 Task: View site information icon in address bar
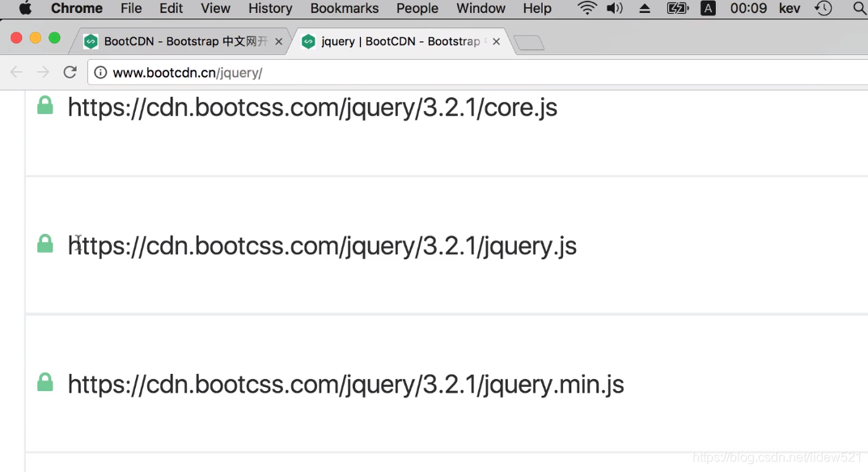click(100, 73)
